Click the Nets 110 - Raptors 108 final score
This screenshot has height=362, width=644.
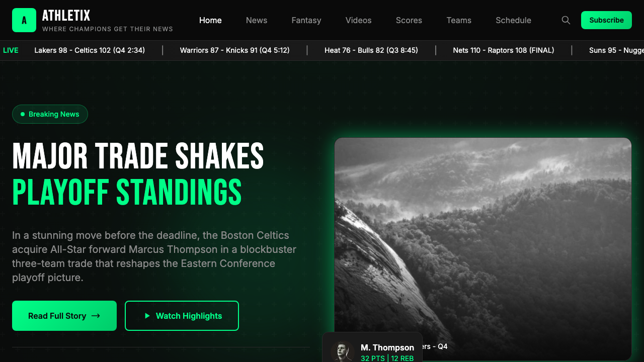point(504,50)
